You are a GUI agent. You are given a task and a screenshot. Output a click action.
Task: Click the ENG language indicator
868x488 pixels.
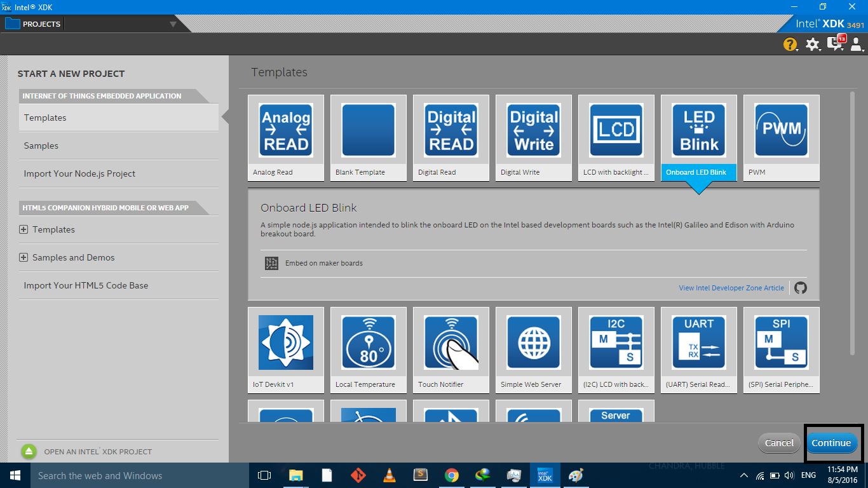(808, 475)
